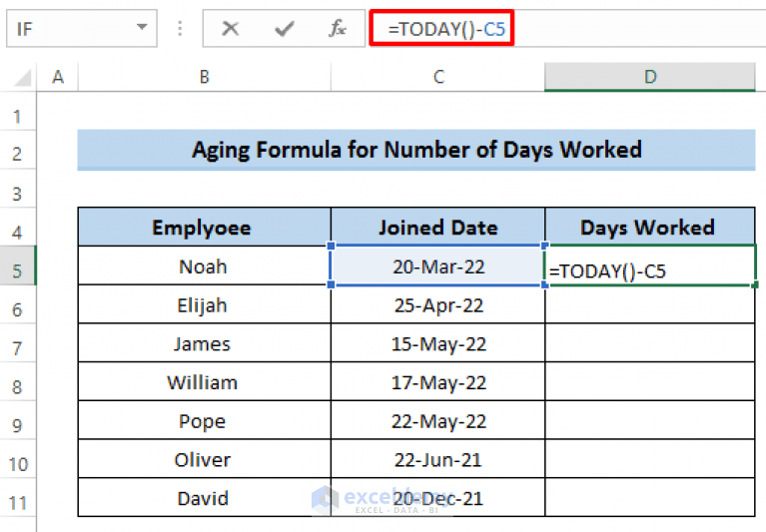
Task: Select the cell containing Noah
Action: pos(204,266)
